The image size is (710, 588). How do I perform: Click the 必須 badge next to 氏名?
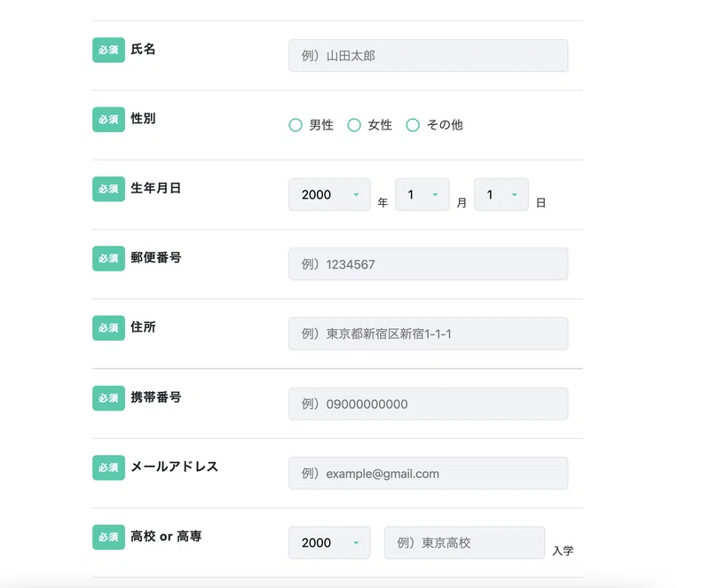(x=108, y=50)
